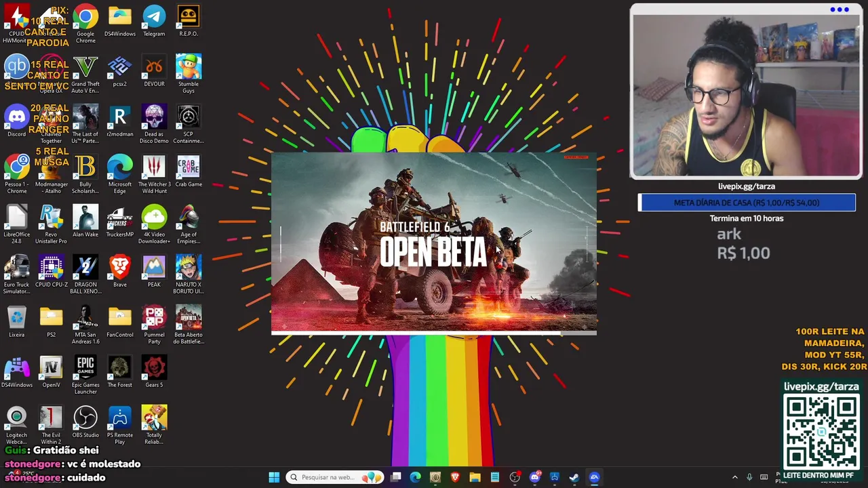
Task: Launch The Forest shortcut
Action: 120,372
